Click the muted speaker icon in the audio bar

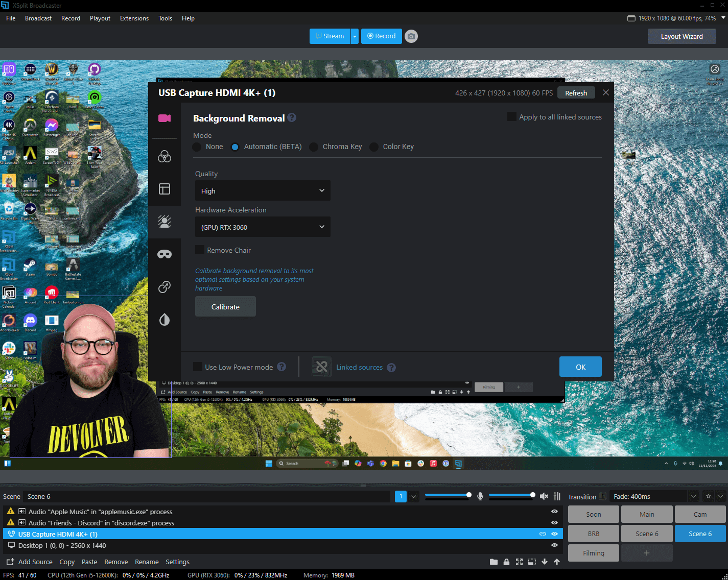tap(544, 496)
